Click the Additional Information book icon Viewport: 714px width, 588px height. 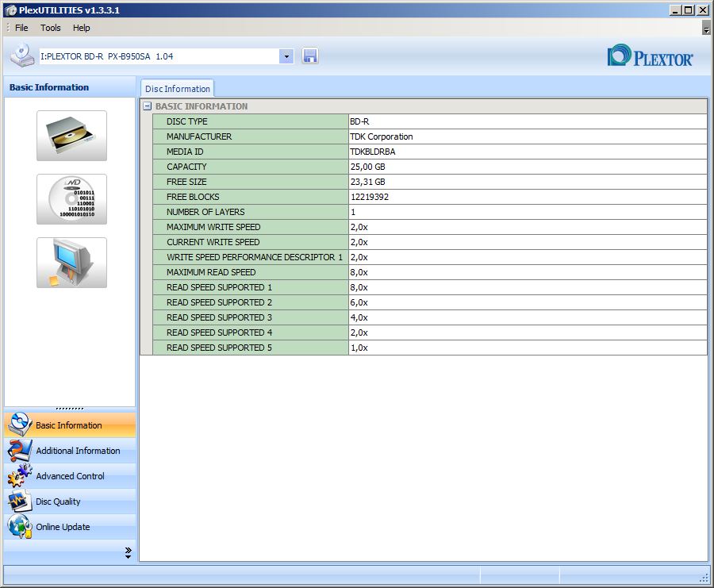point(20,451)
